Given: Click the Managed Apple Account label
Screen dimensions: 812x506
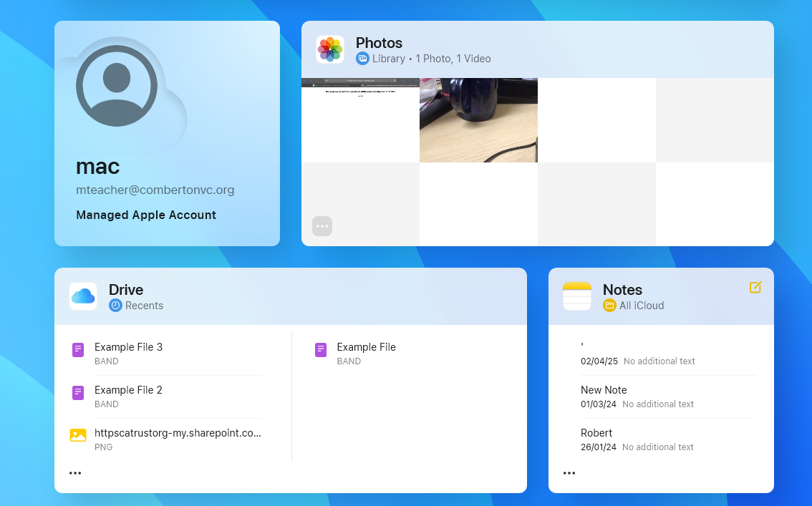Looking at the screenshot, I should [x=146, y=215].
